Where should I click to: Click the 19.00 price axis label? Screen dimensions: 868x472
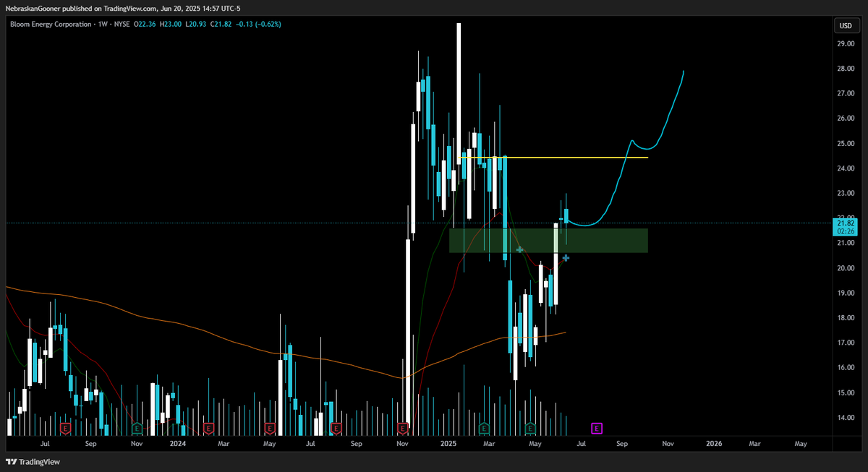click(x=846, y=293)
